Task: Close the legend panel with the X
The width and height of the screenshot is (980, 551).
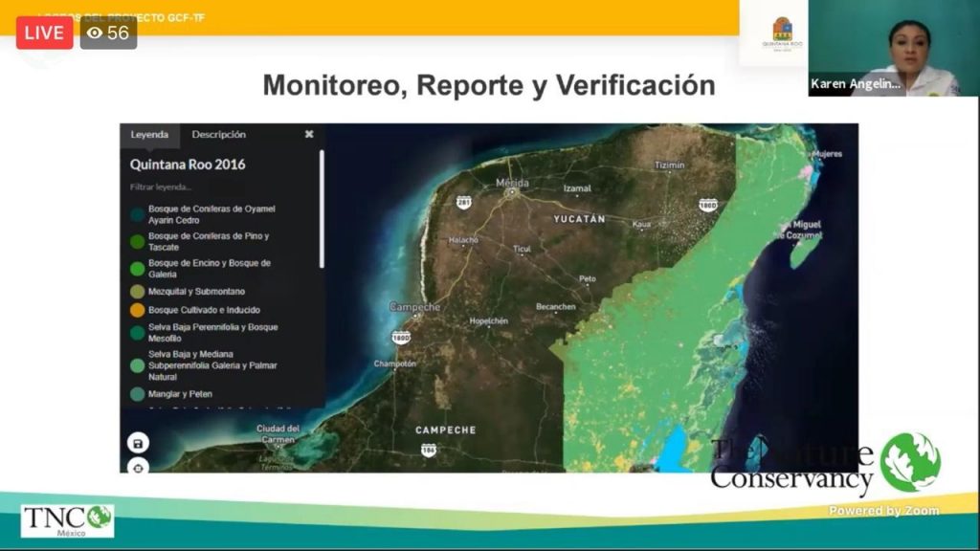Action: (x=309, y=135)
